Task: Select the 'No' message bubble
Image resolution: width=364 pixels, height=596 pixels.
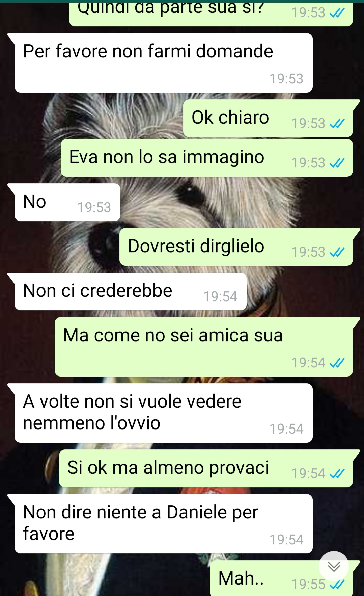Action: pyautogui.click(x=67, y=202)
